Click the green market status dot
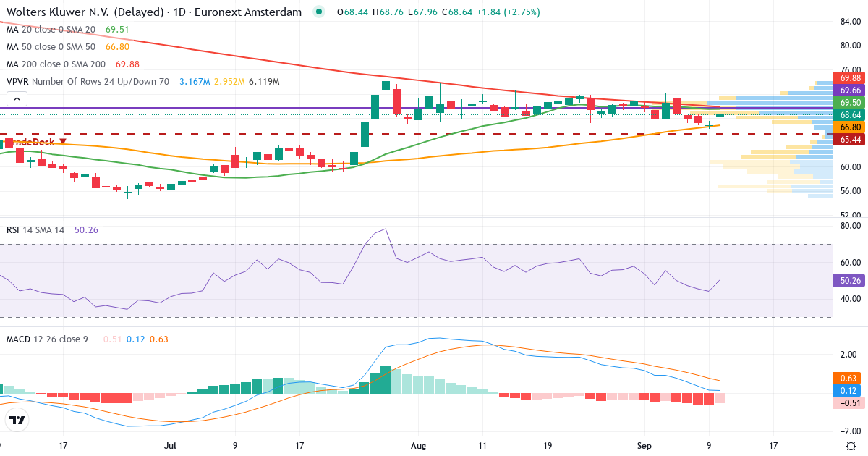This screenshot has width=868, height=456. click(319, 12)
